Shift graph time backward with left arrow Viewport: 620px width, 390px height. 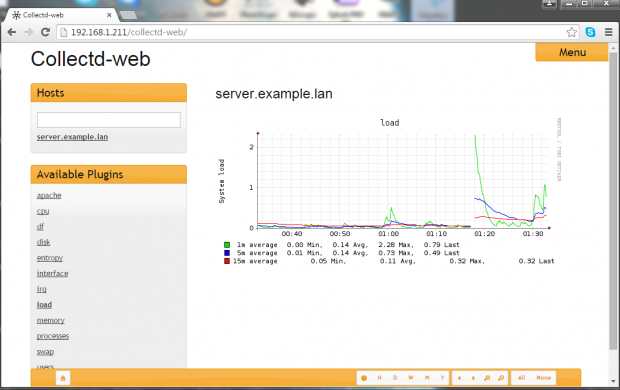point(459,378)
